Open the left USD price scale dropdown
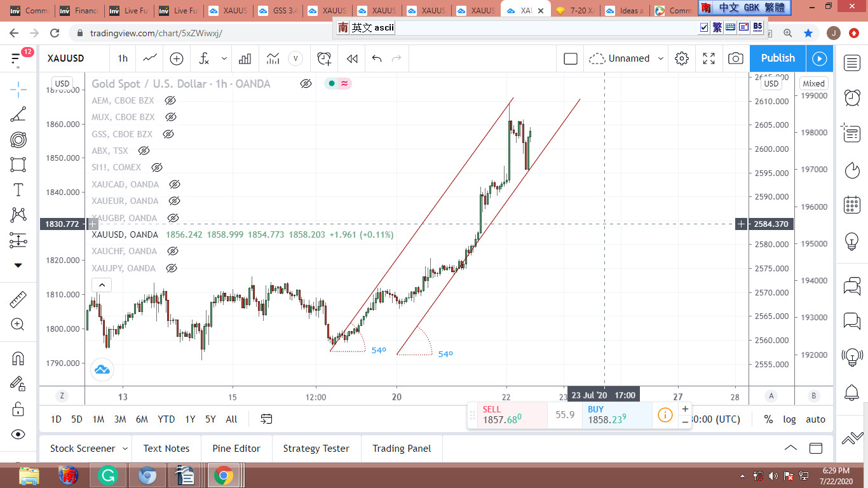Viewport: 868px width, 488px height. [x=62, y=83]
